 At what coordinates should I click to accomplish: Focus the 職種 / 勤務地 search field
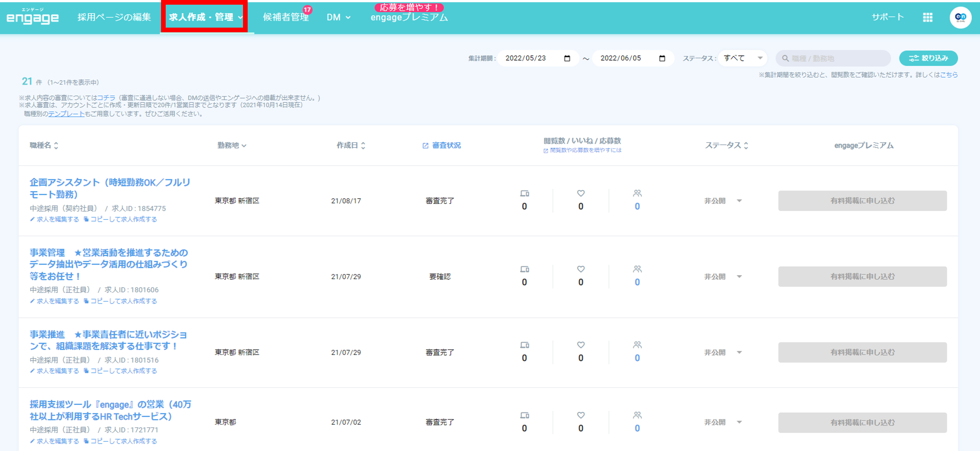[x=833, y=58]
